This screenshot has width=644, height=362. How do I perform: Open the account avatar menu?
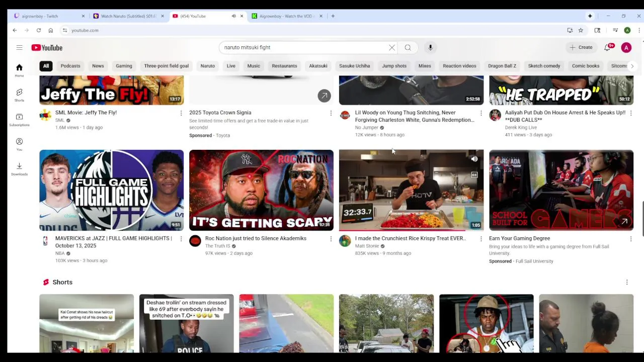626,47
